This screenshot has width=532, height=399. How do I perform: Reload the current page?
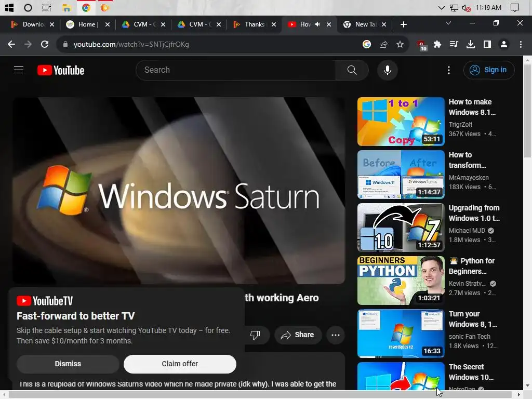pyautogui.click(x=45, y=44)
